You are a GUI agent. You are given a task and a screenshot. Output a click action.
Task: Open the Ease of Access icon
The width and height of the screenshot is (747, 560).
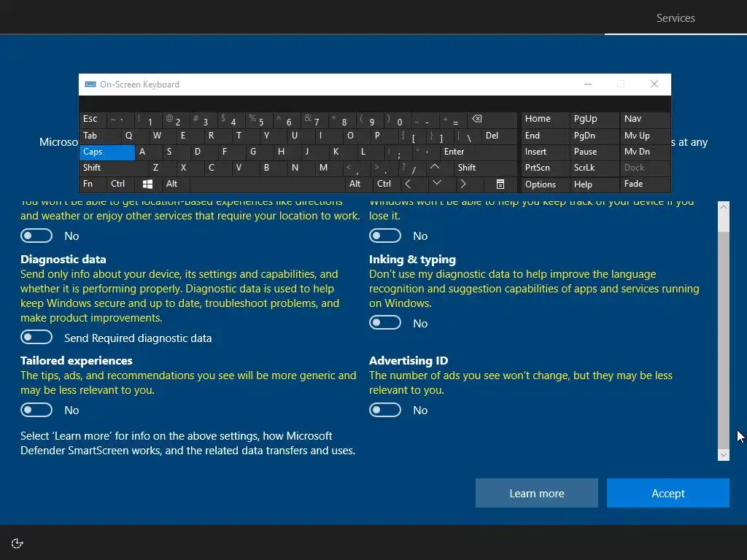pyautogui.click(x=18, y=543)
